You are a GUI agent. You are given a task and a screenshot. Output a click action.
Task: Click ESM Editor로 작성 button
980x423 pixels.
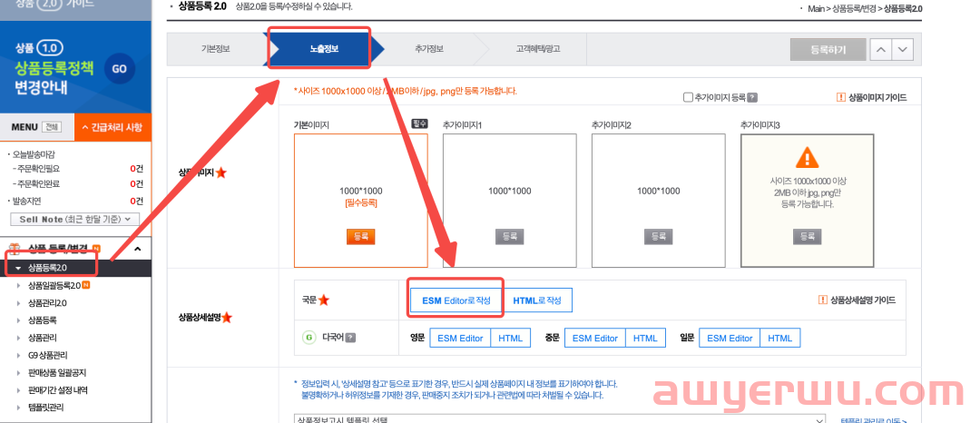455,300
